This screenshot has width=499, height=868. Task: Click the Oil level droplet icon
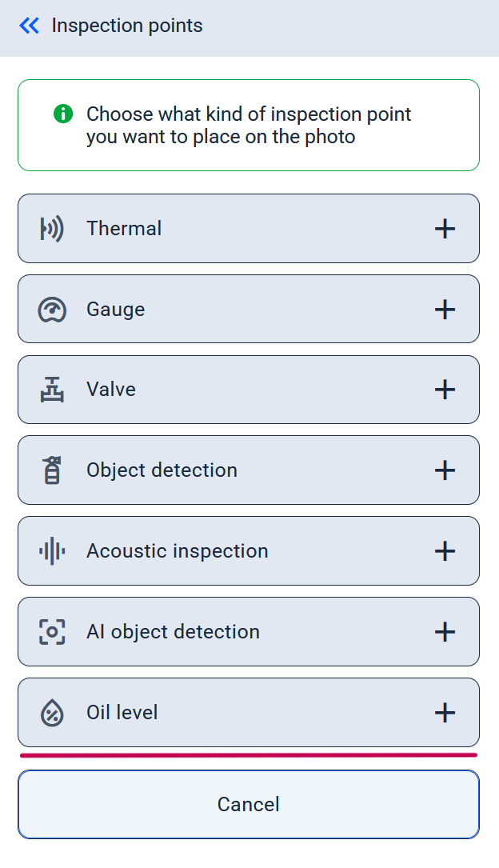click(52, 713)
